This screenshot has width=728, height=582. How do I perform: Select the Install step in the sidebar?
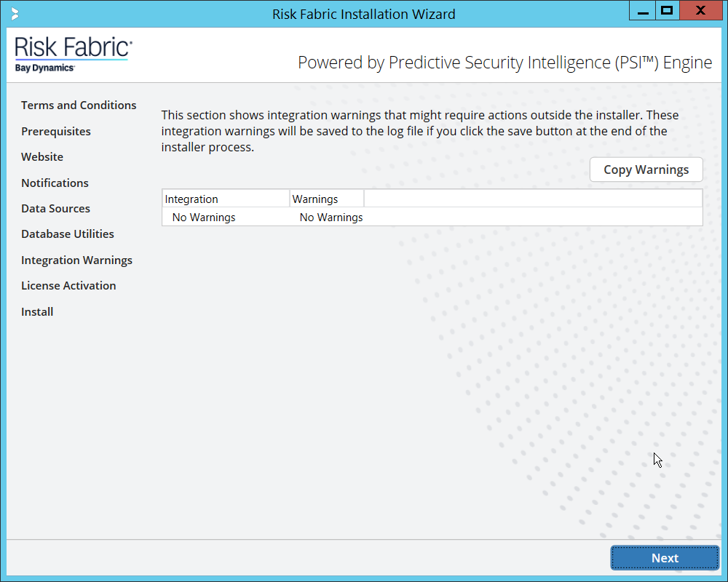[37, 312]
